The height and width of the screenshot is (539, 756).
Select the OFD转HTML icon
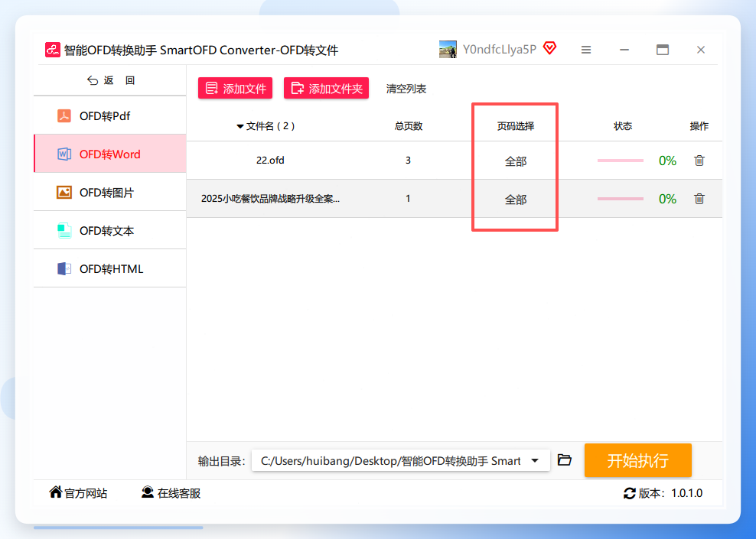coord(64,269)
